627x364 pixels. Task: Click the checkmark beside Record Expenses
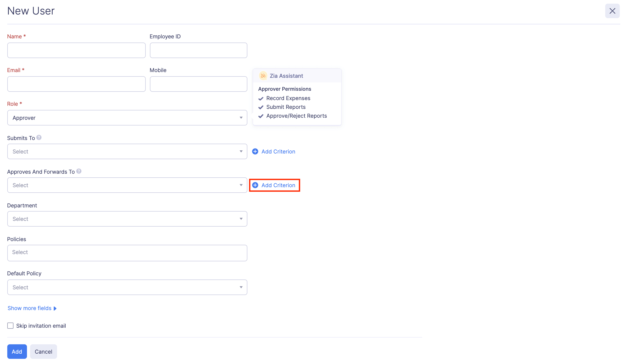[261, 99]
